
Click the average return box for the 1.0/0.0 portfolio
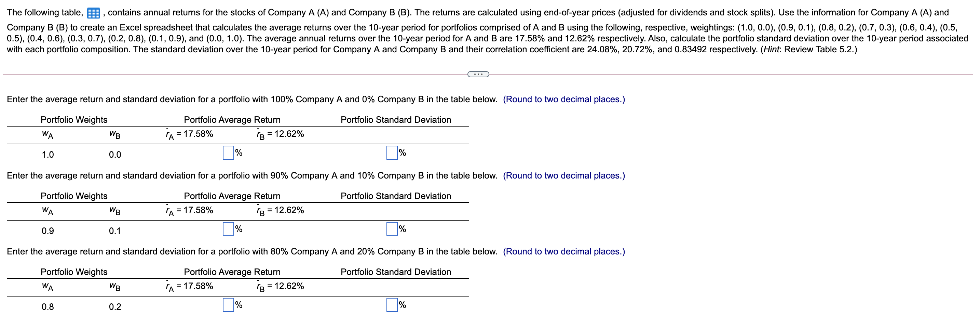[x=228, y=153]
